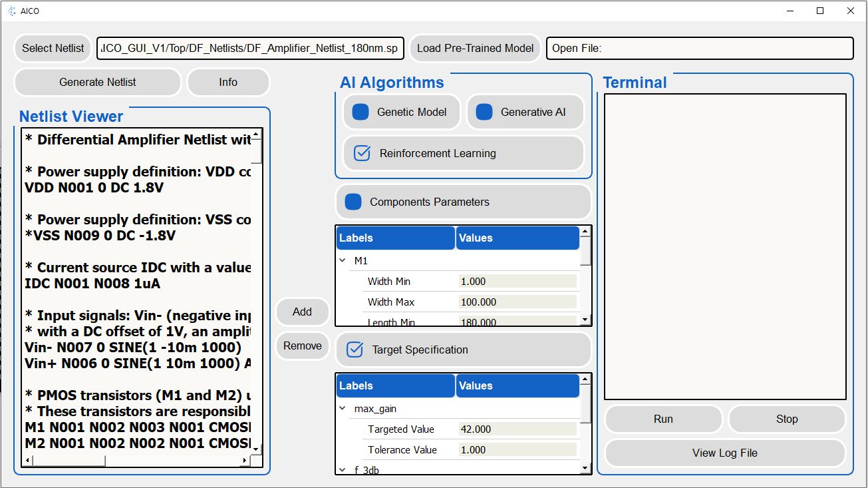The height and width of the screenshot is (488, 868).
Task: Edit the Width Max value field
Action: 517,302
